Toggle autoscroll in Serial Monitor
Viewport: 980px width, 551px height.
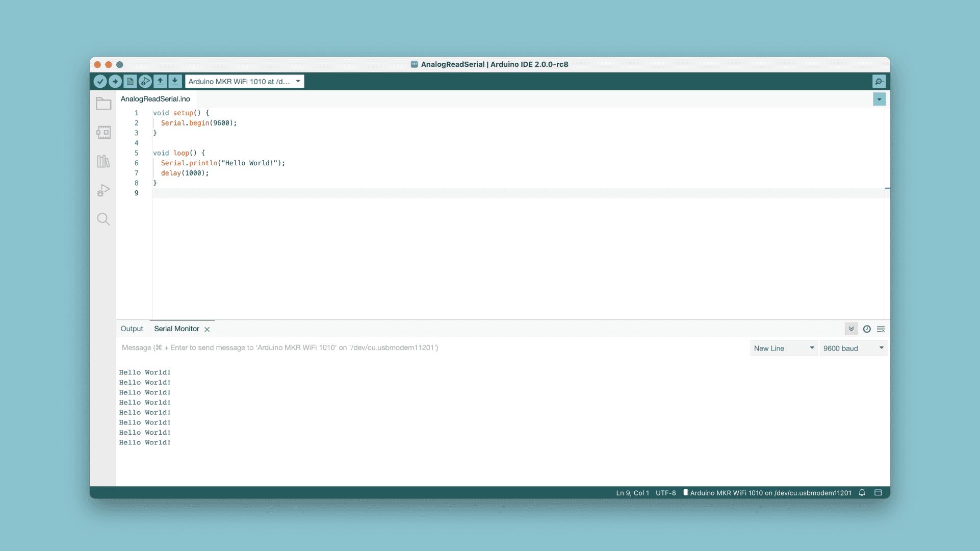[851, 329]
